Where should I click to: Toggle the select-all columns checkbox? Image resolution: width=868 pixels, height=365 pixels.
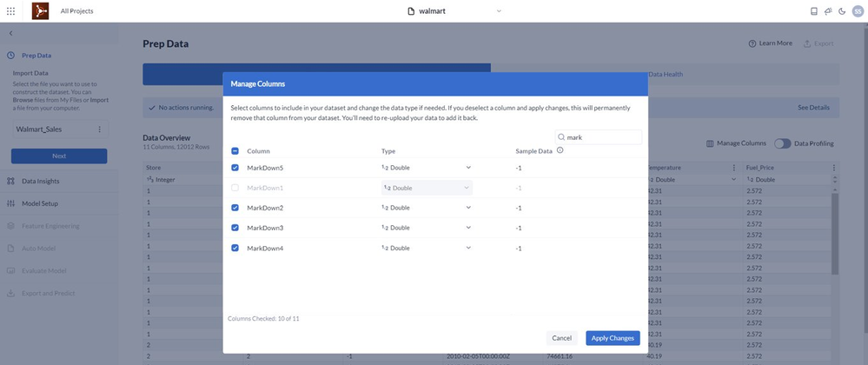235,150
